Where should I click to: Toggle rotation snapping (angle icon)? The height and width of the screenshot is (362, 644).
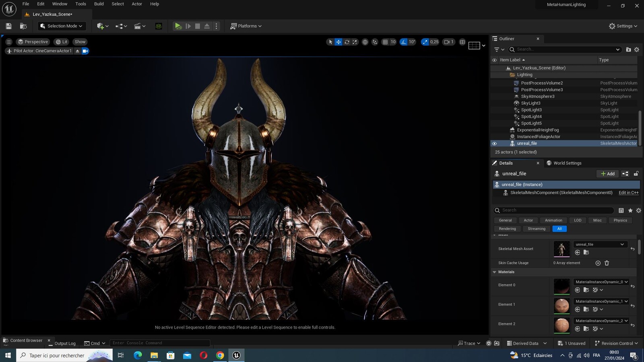pos(404,42)
